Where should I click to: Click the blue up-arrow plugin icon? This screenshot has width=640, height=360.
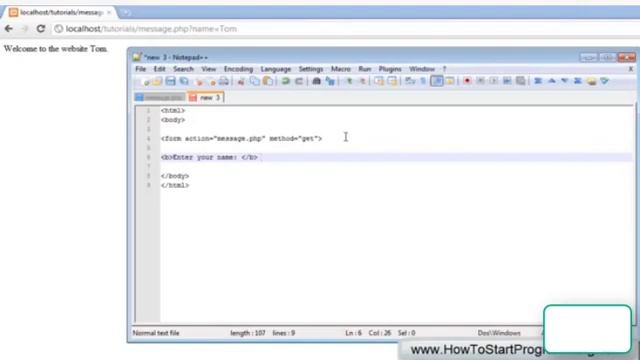(x=551, y=81)
